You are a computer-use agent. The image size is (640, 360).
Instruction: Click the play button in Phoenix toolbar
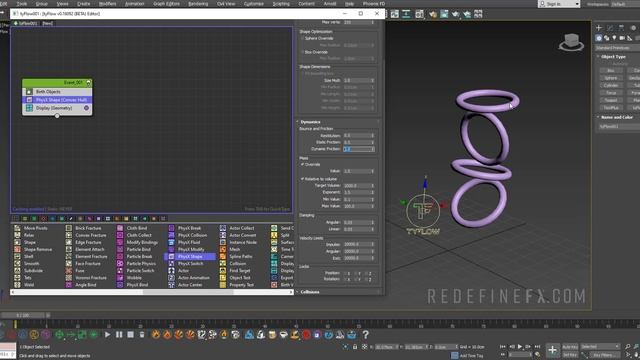(107, 335)
